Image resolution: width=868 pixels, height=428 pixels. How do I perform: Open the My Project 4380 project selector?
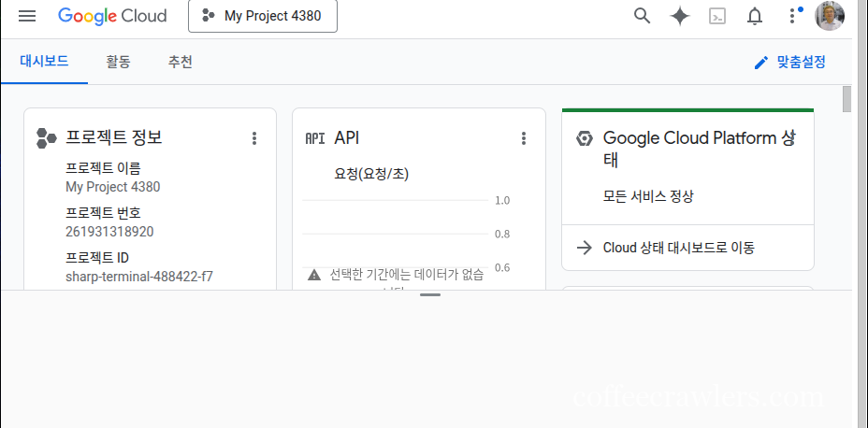coord(263,16)
